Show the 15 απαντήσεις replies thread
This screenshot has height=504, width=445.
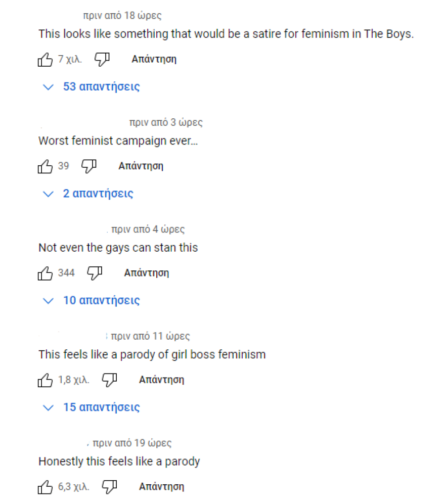pos(92,407)
